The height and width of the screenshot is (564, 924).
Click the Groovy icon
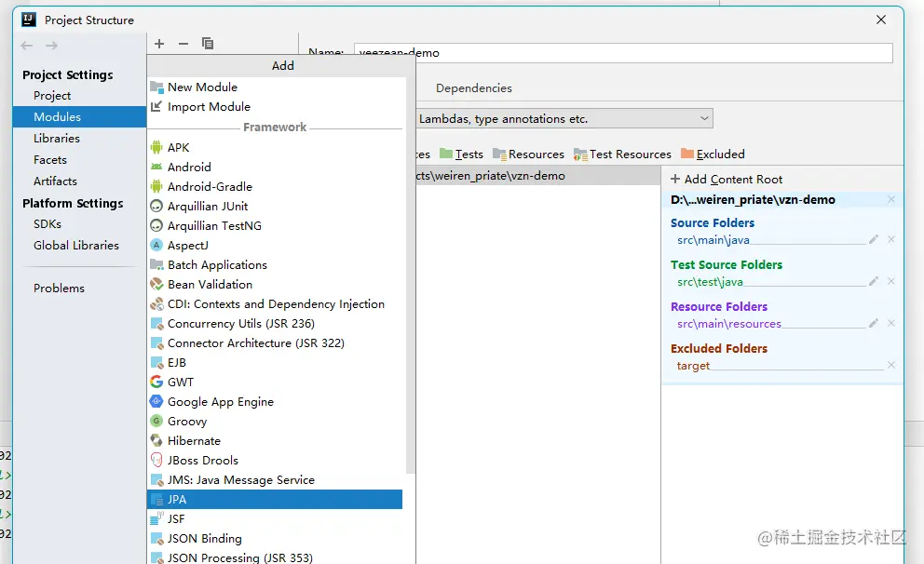[156, 421]
